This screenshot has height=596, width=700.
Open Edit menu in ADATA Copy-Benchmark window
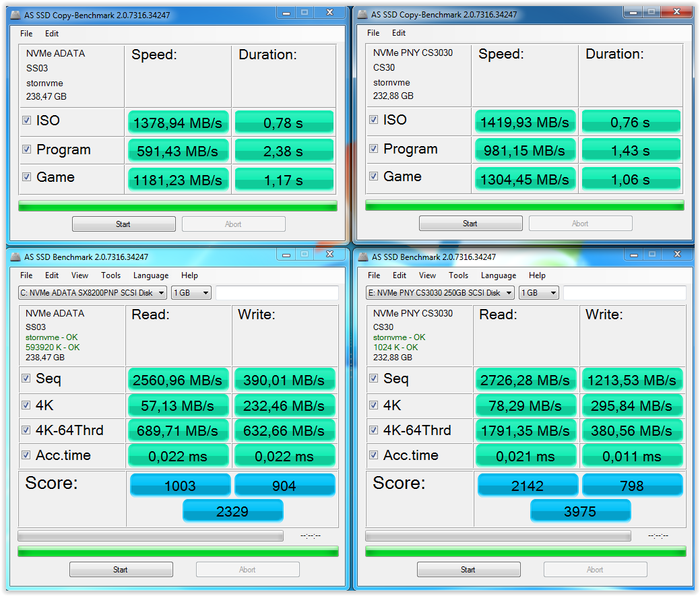(x=52, y=34)
